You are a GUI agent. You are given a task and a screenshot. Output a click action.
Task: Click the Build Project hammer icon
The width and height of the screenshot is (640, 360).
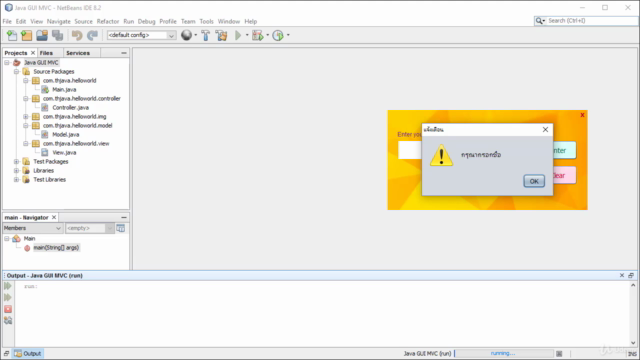coord(206,36)
